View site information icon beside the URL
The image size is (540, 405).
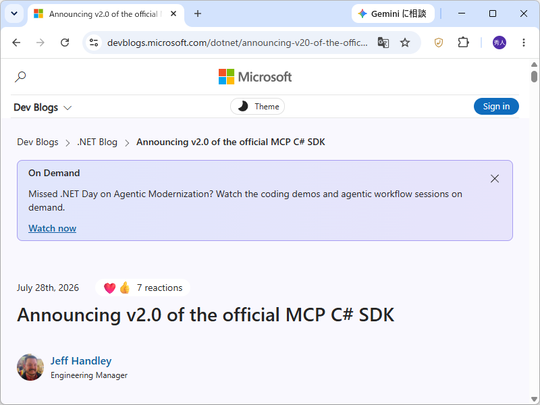click(x=94, y=43)
